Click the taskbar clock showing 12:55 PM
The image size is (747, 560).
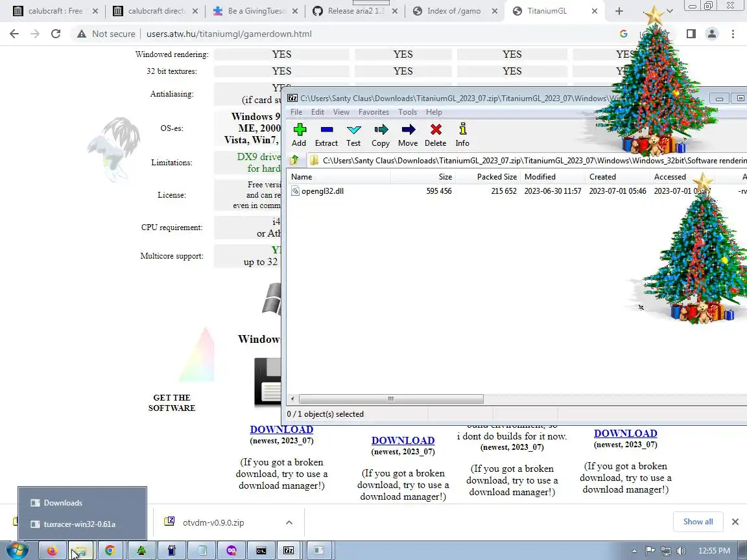tap(714, 551)
